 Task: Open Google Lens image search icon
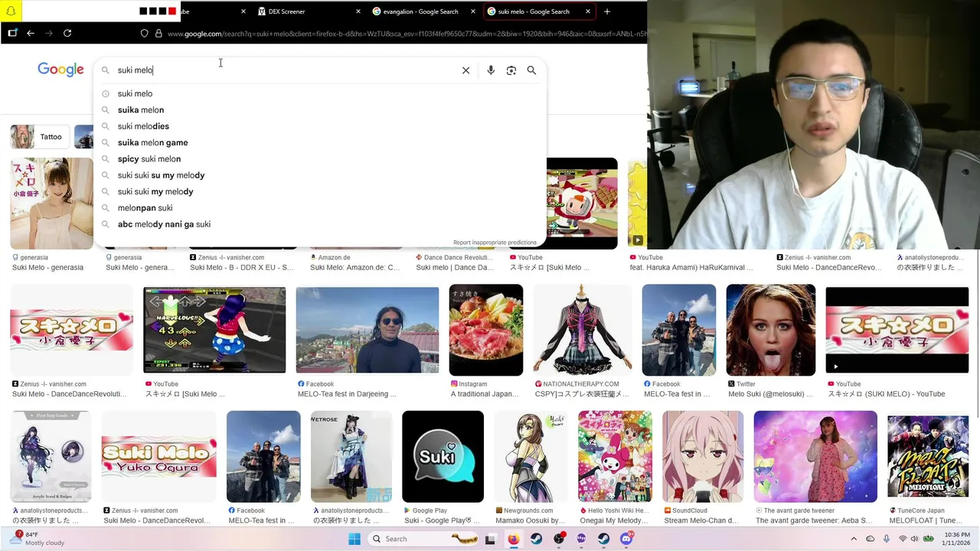click(x=511, y=70)
